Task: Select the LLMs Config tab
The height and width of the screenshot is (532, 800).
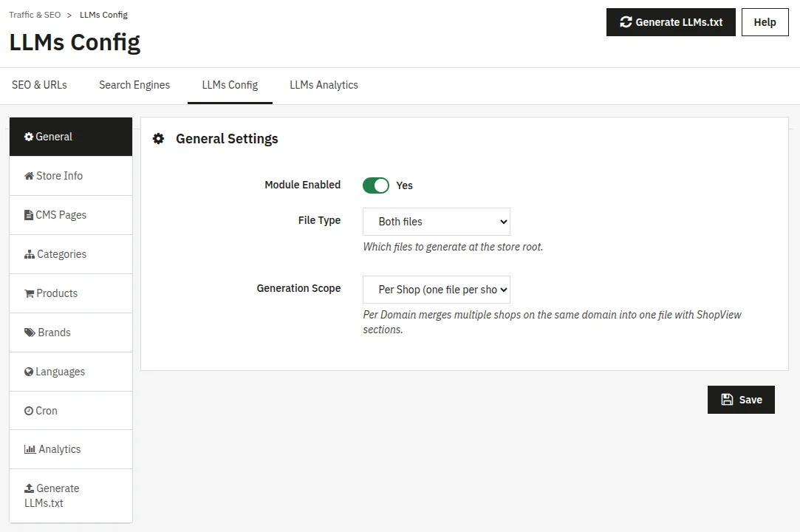Action: point(230,85)
